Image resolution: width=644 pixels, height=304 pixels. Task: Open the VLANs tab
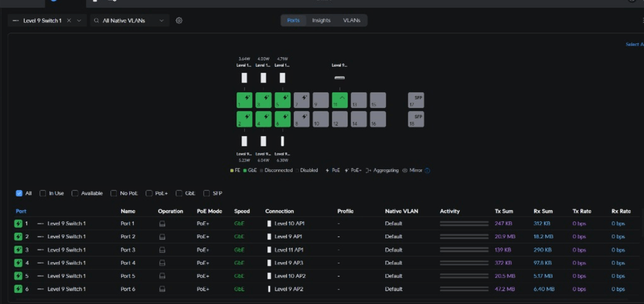tap(351, 20)
